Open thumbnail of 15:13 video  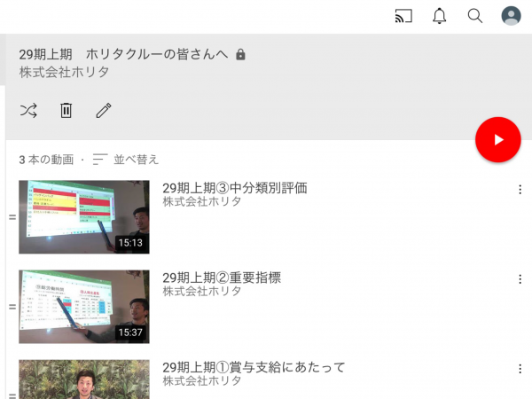point(84,217)
